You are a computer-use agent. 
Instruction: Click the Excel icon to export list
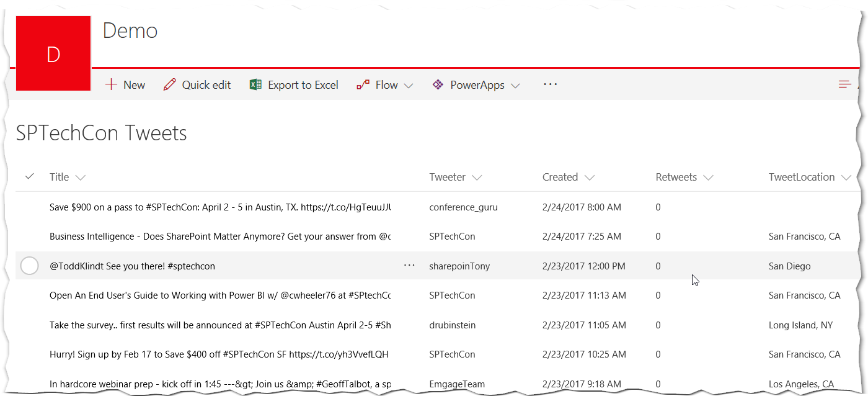point(255,85)
